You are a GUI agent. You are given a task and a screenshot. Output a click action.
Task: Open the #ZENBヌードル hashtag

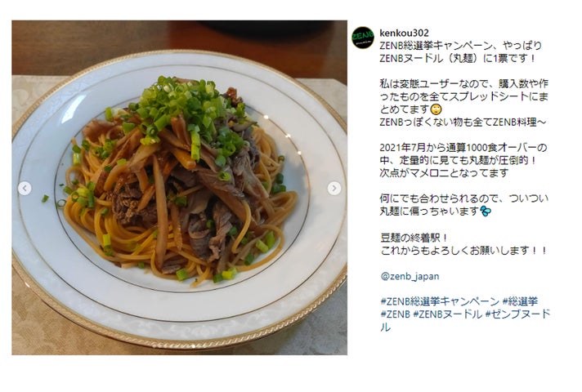447,314
